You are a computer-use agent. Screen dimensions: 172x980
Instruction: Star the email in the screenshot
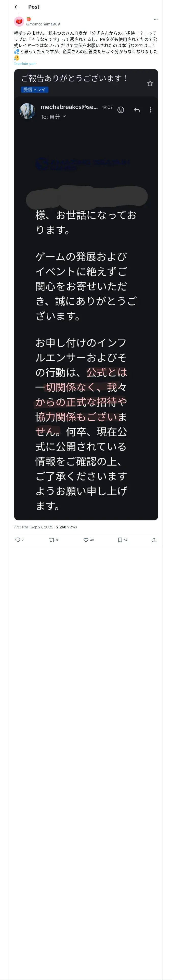150,83
